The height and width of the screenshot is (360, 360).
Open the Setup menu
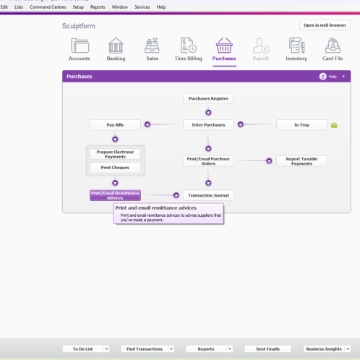[x=78, y=7]
